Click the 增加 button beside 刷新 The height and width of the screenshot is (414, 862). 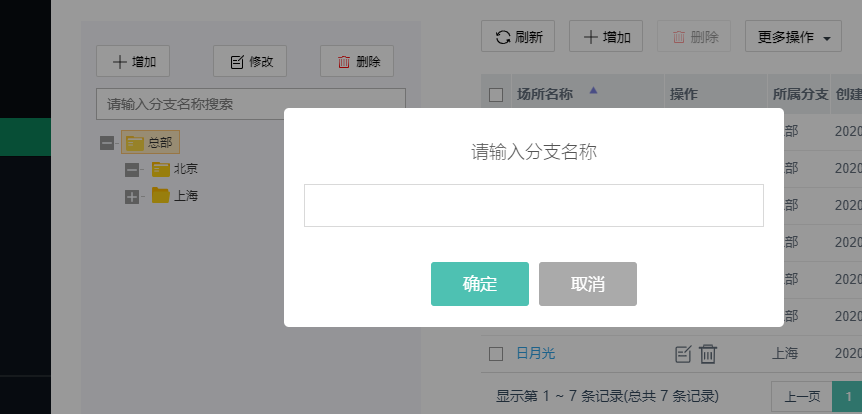click(x=606, y=37)
